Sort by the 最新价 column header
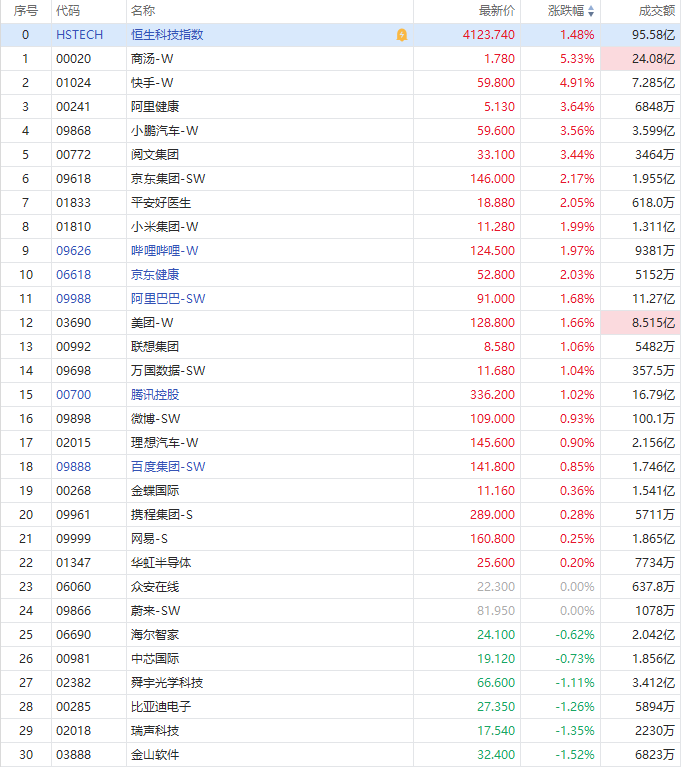Image resolution: width=681 pixels, height=767 pixels. (497, 11)
